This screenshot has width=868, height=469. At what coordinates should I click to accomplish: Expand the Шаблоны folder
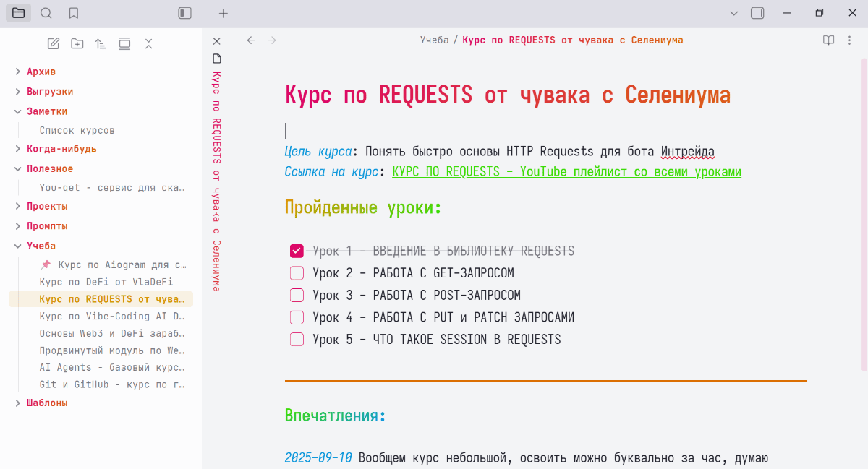pyautogui.click(x=46, y=403)
